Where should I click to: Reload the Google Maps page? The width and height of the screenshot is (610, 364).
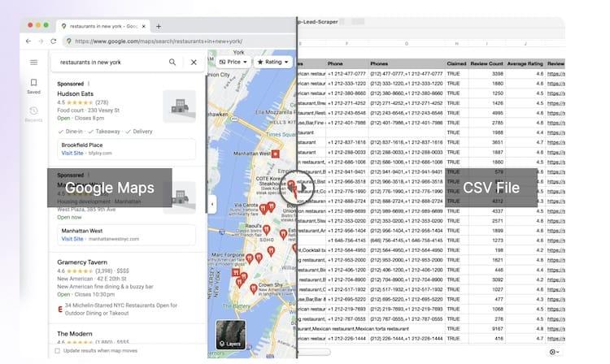point(54,41)
